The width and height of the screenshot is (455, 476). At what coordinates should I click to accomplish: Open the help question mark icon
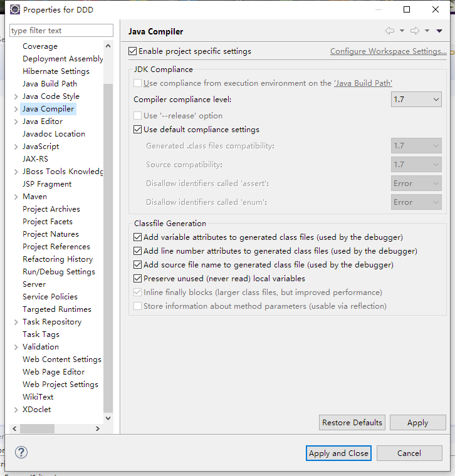(21, 452)
